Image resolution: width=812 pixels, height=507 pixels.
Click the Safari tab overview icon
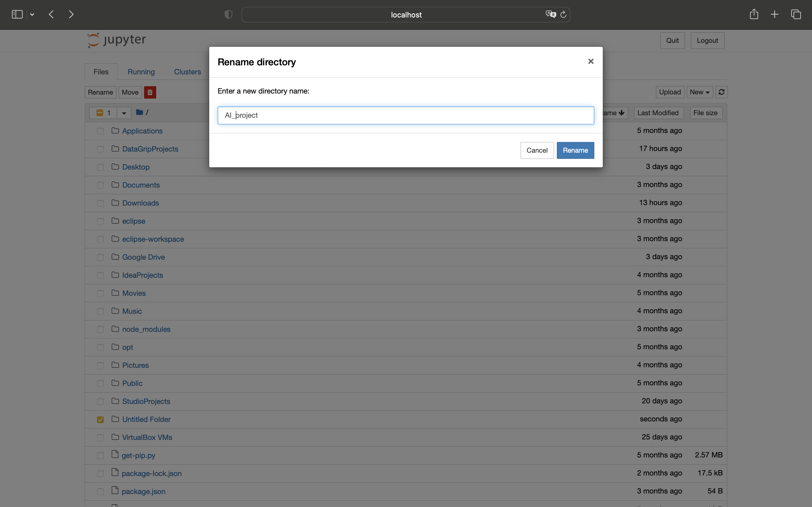(x=796, y=14)
